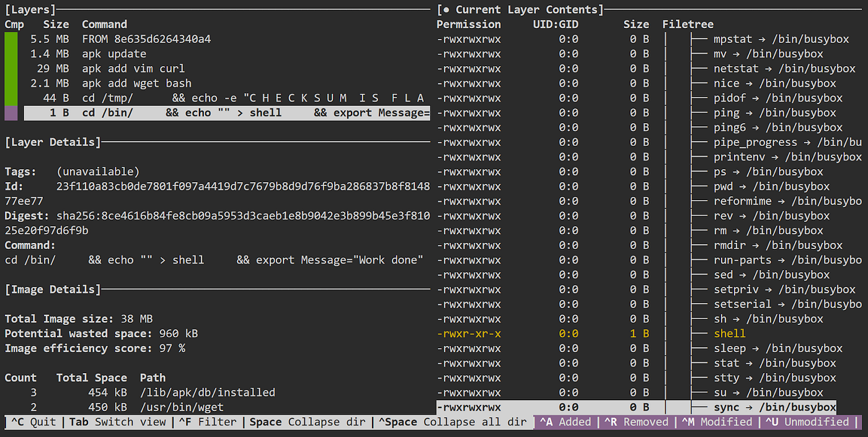Click the Tab Switch view shortcut
This screenshot has height=437, width=868.
pos(117,422)
